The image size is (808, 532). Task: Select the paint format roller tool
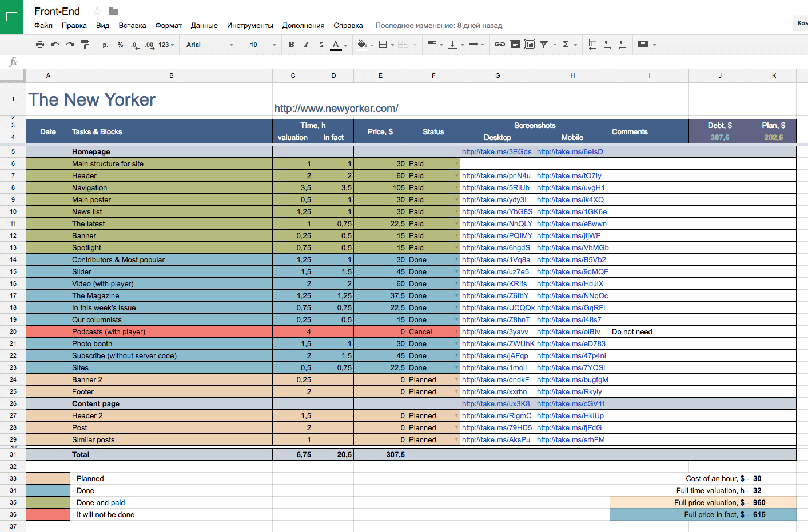[85, 45]
